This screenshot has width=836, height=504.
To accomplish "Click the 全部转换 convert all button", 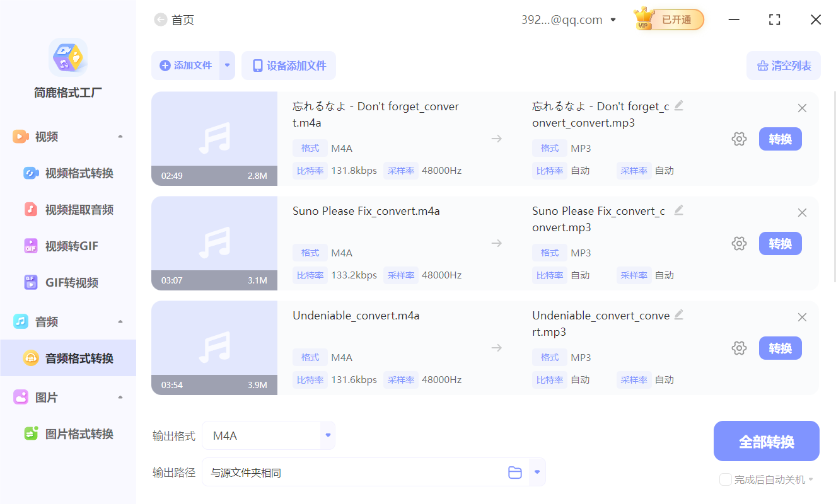I will 766,441.
